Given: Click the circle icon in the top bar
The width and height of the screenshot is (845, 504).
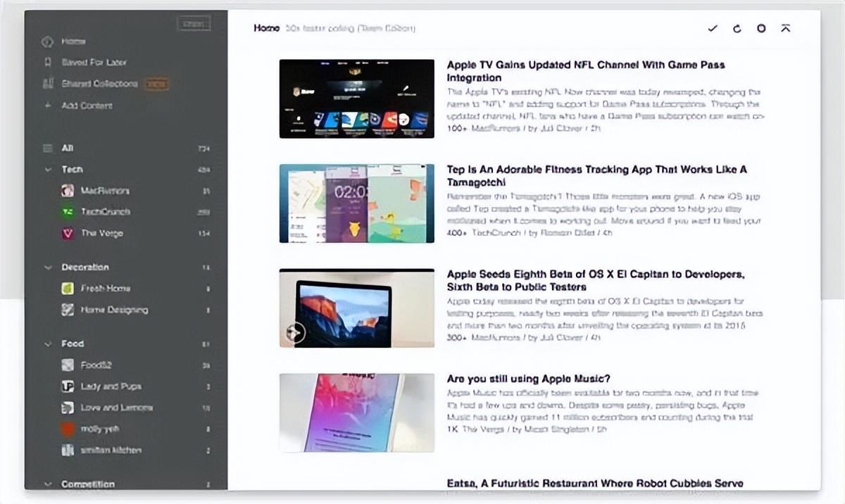Looking at the screenshot, I should pyautogui.click(x=761, y=28).
